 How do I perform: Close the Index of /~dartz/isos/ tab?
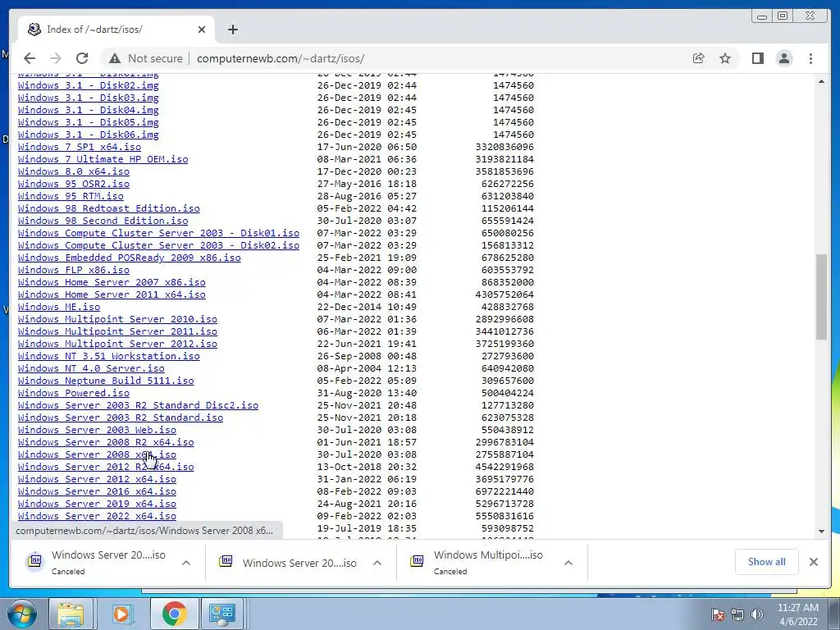point(202,30)
